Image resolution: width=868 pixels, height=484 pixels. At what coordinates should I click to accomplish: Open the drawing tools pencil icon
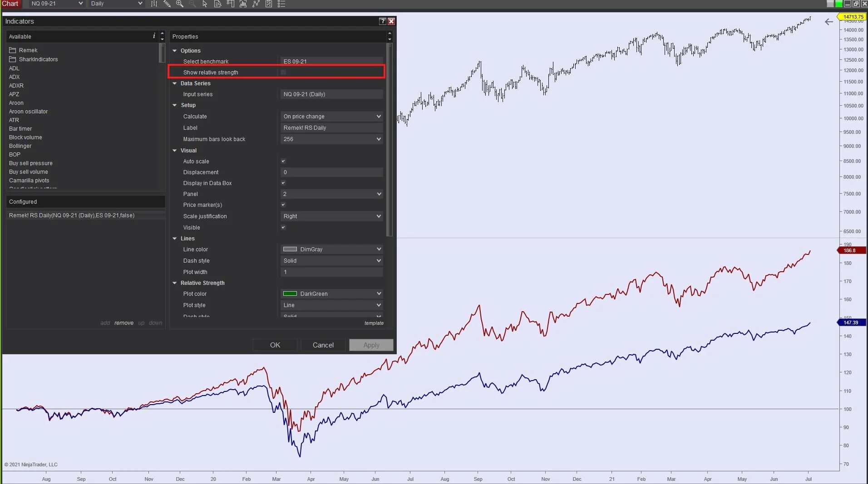tap(167, 4)
